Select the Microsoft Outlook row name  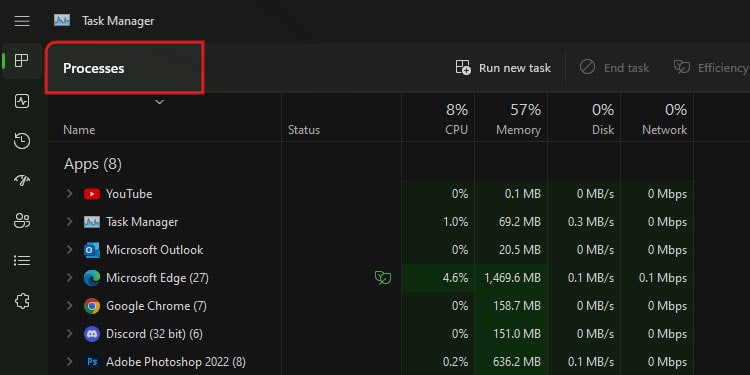coord(154,250)
